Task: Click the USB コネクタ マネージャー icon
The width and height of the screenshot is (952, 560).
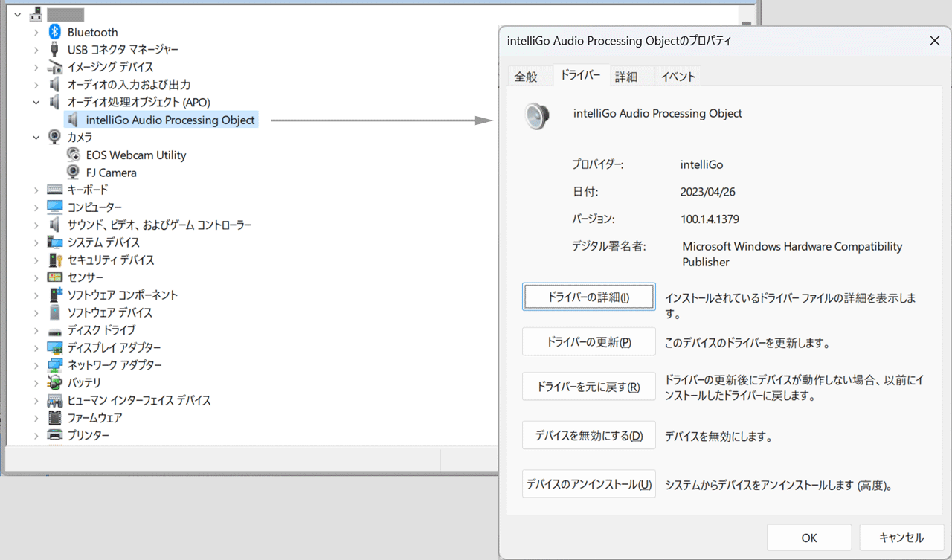Action: pos(54,49)
